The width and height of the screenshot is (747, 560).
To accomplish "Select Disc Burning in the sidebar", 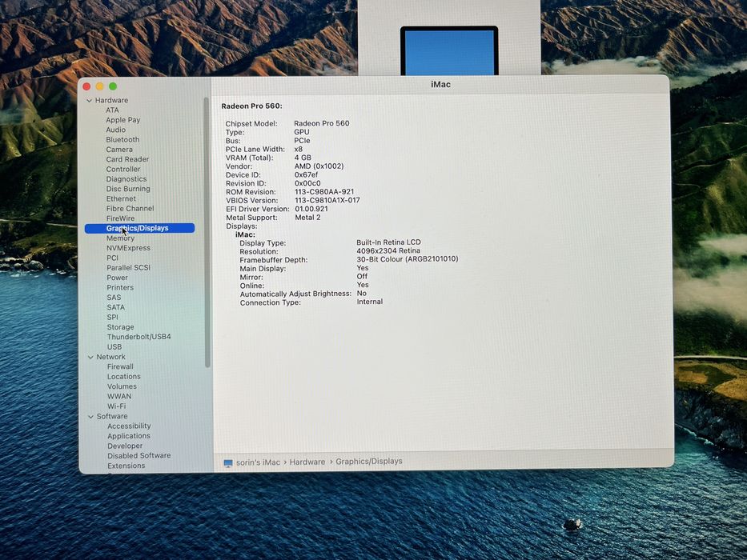I will click(128, 189).
